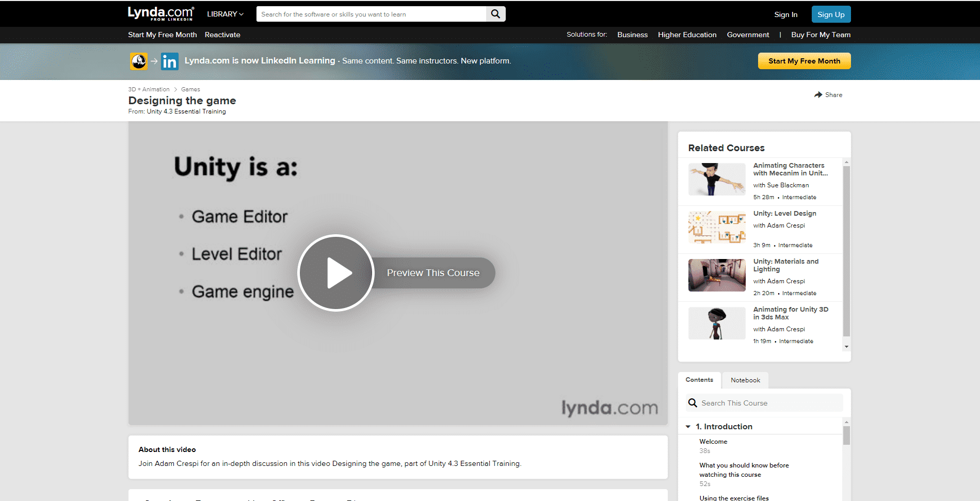Switch to the Notebook tab

(745, 380)
